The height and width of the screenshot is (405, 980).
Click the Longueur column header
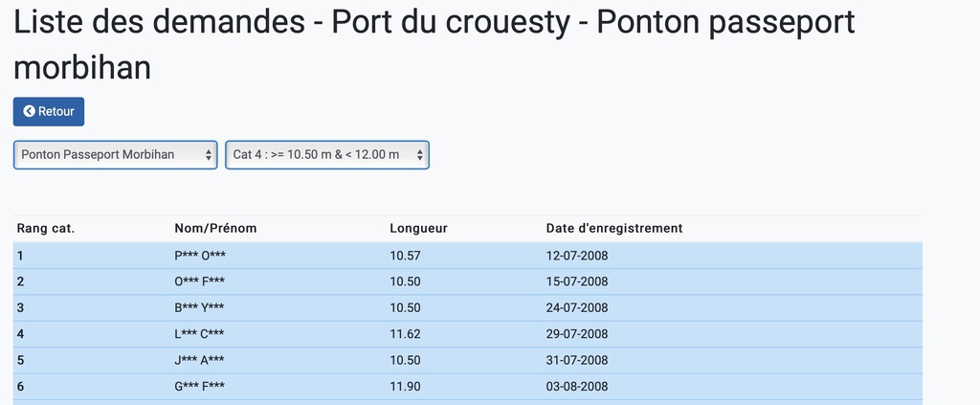pyautogui.click(x=419, y=228)
